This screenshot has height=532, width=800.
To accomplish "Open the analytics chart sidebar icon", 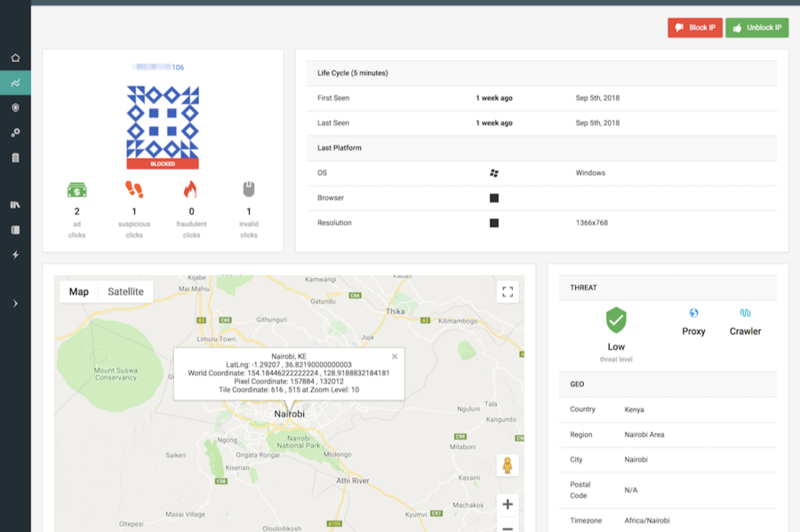I will tap(15, 83).
